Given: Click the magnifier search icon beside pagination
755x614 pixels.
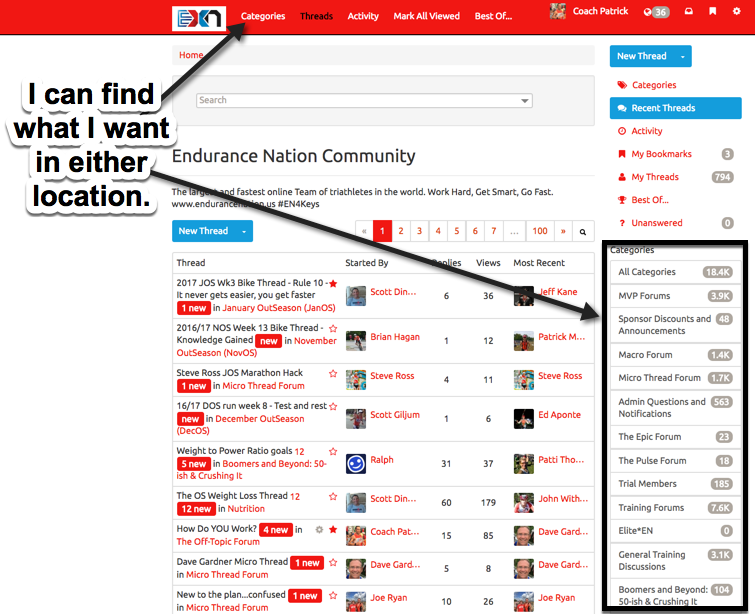Looking at the screenshot, I should (583, 232).
